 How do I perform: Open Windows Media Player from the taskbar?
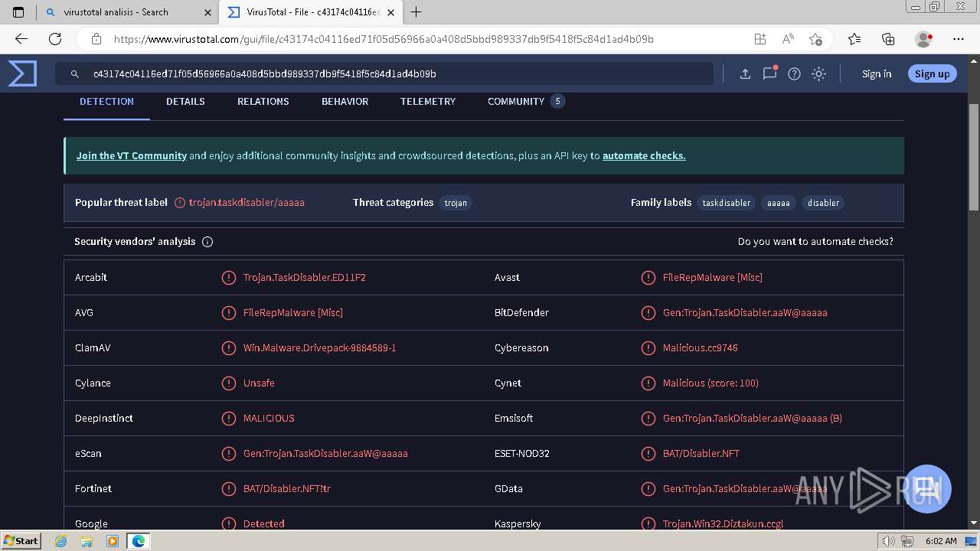pos(113,541)
